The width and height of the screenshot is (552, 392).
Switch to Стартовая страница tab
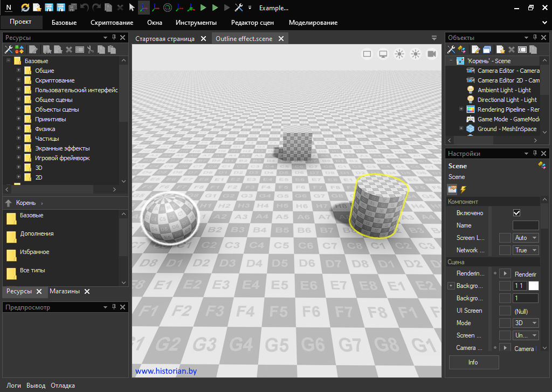[x=164, y=39]
